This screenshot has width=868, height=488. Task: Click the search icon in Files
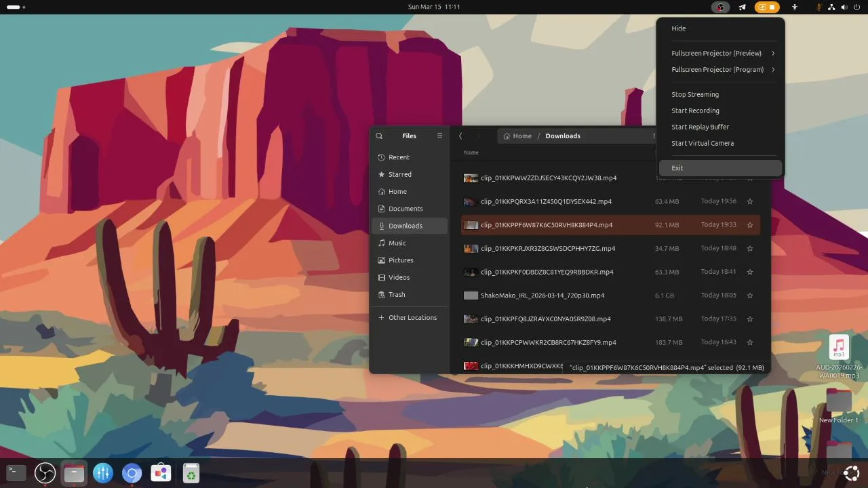point(379,136)
